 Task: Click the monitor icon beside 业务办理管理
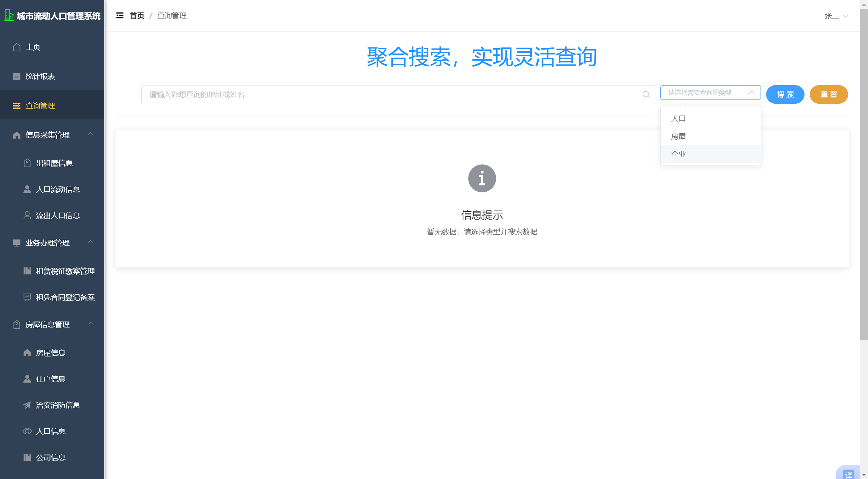[x=17, y=243]
